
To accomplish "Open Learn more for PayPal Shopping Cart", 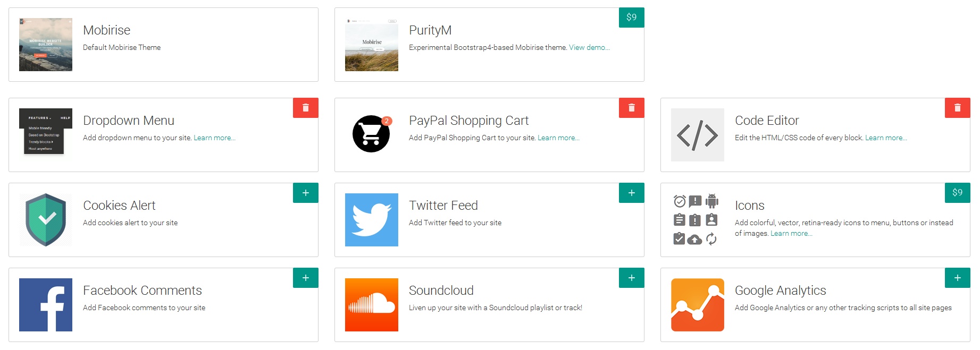I will coord(558,138).
